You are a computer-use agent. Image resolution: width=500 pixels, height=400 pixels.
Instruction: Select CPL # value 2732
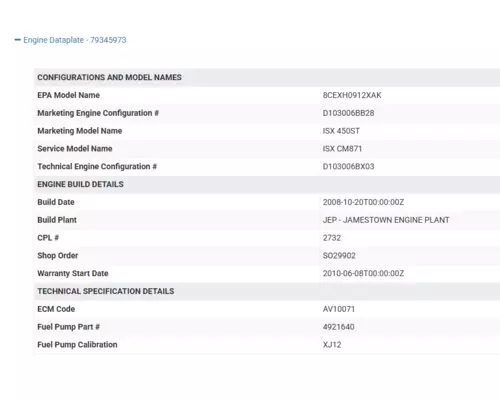pos(332,238)
